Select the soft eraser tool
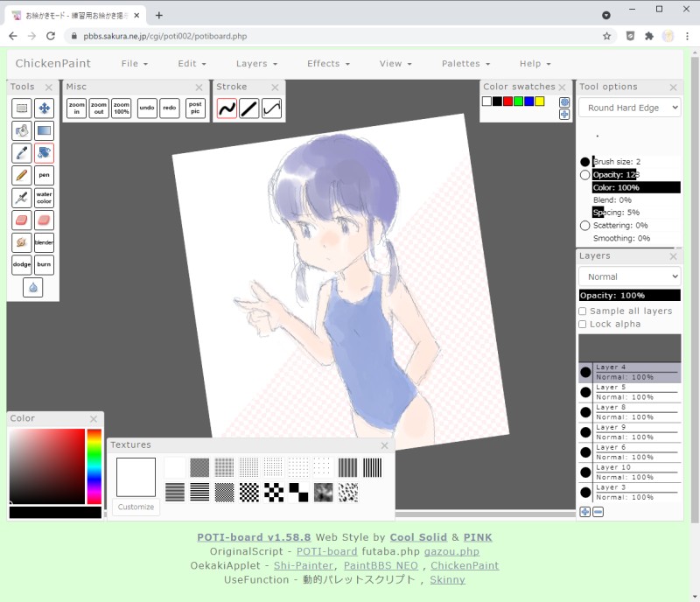Viewport: 700px width, 602px height. click(44, 220)
